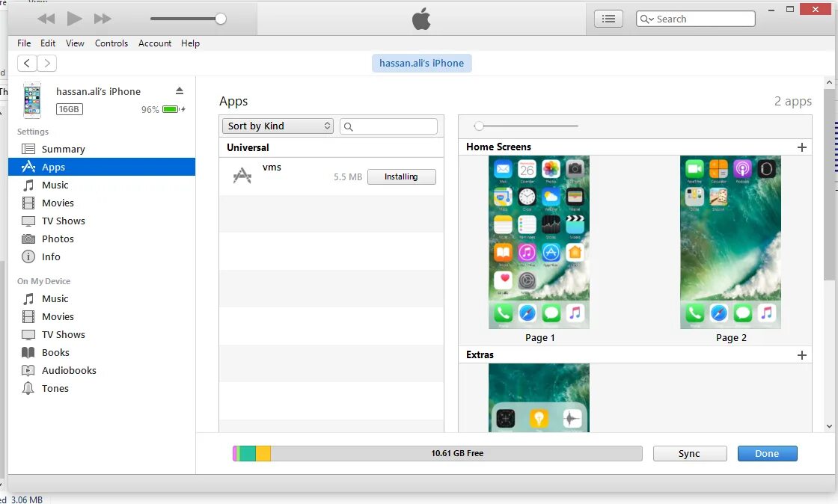
Task: Click the blue Done button
Action: [x=768, y=453]
